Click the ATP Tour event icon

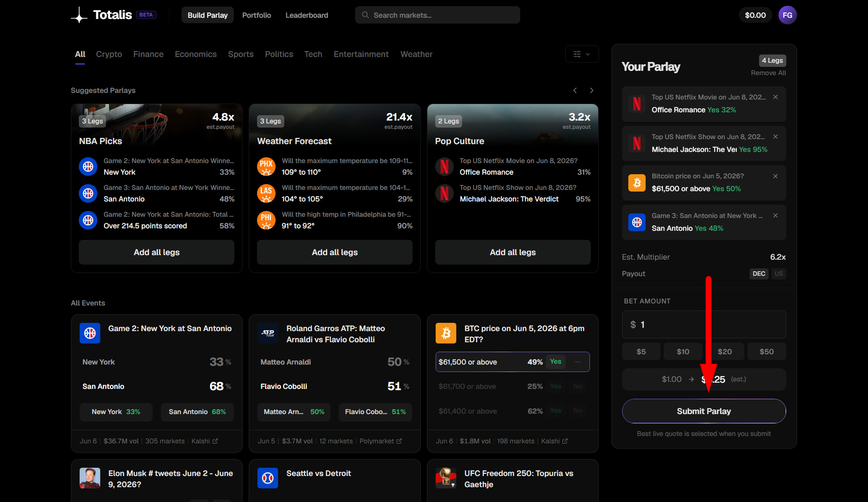tap(267, 333)
